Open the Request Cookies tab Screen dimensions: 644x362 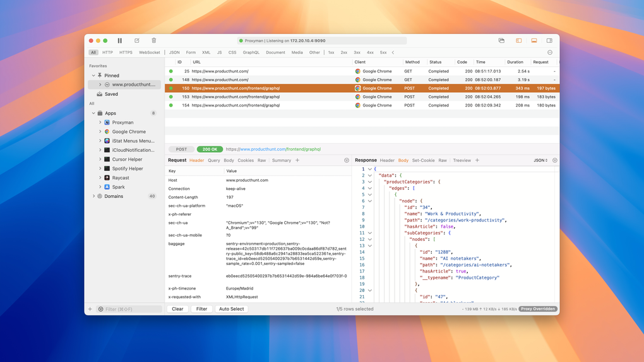tap(246, 160)
